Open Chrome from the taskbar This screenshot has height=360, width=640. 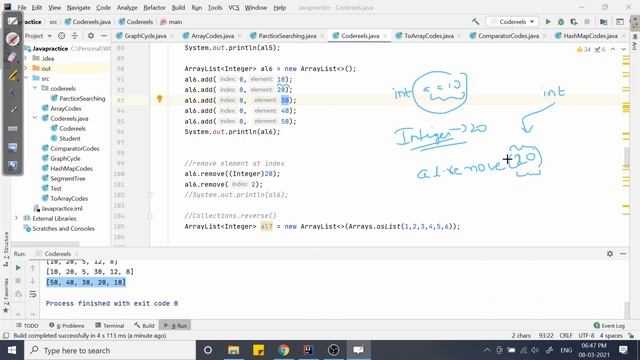coord(284,350)
